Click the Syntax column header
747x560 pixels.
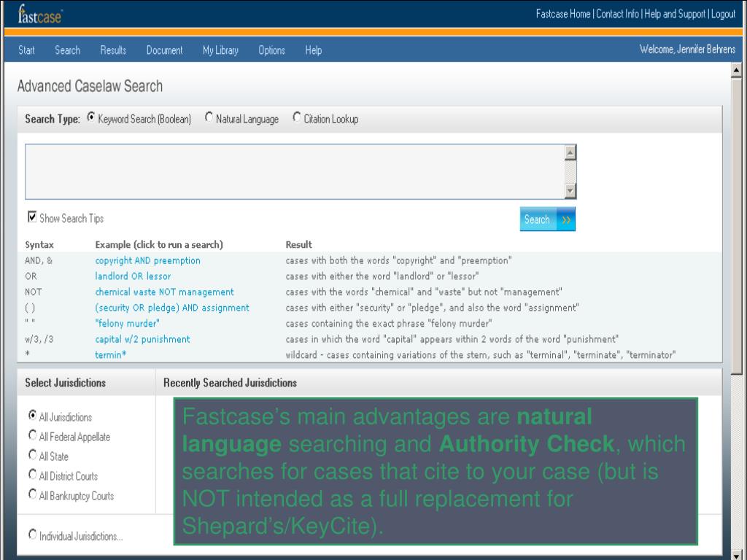click(39, 245)
